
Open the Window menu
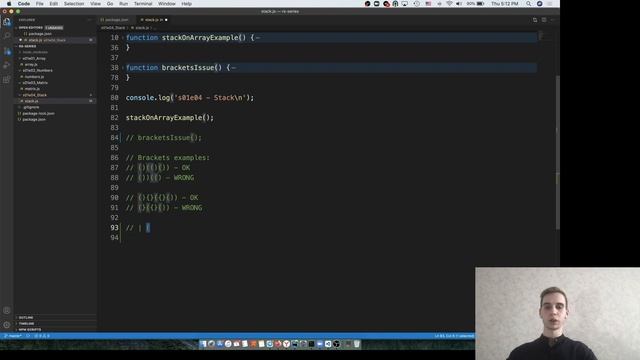167,4
